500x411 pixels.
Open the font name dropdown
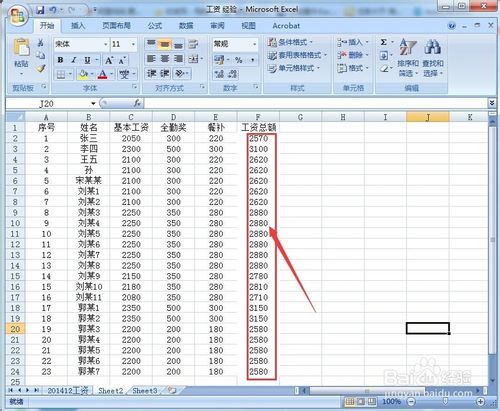click(106, 44)
